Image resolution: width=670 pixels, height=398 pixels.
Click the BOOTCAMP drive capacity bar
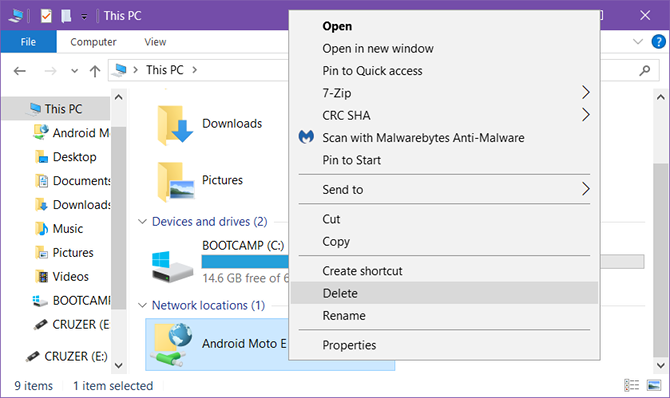[245, 262]
